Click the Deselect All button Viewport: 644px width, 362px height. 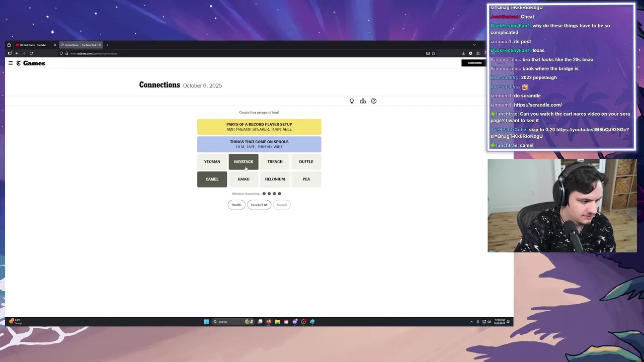[259, 205]
